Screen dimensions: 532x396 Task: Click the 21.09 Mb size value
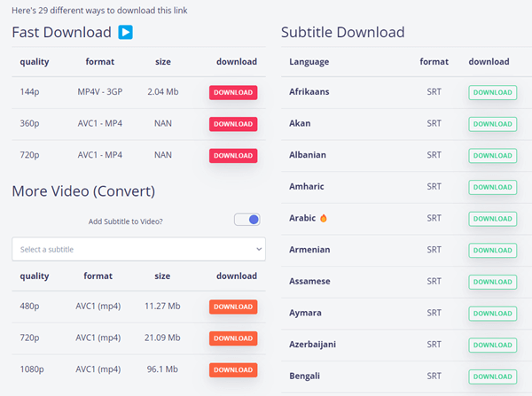pos(162,338)
